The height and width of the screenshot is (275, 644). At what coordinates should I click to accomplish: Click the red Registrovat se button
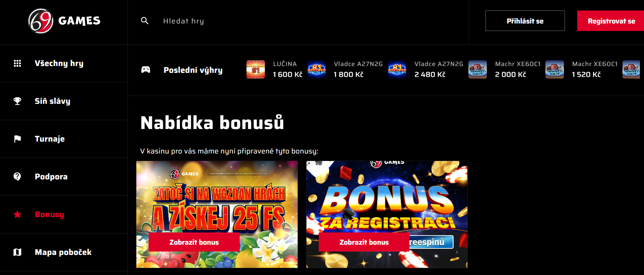[x=611, y=21]
